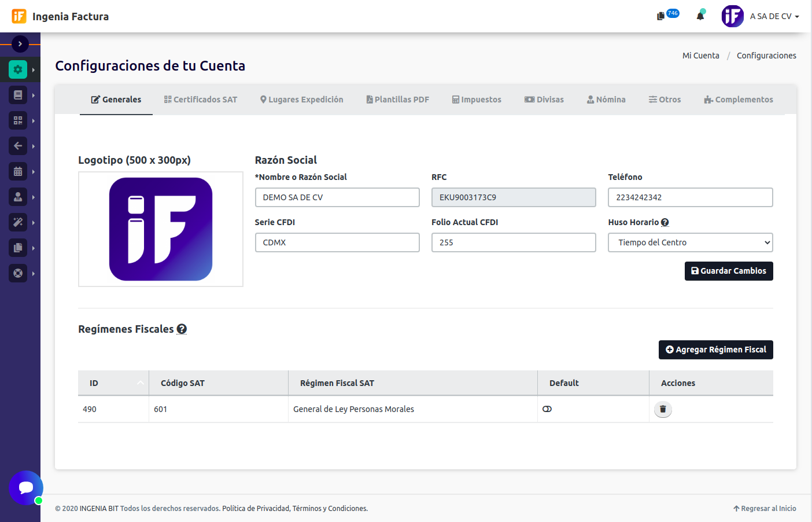Screen dimensions: 812x522
Task: Click Agregar Régimen Fiscal button
Action: click(715, 350)
